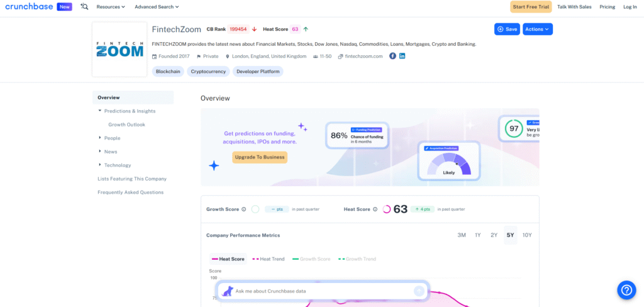Screen dimensions: 644x307
Task: Open the company Facebook page icon
Action: [x=392, y=56]
